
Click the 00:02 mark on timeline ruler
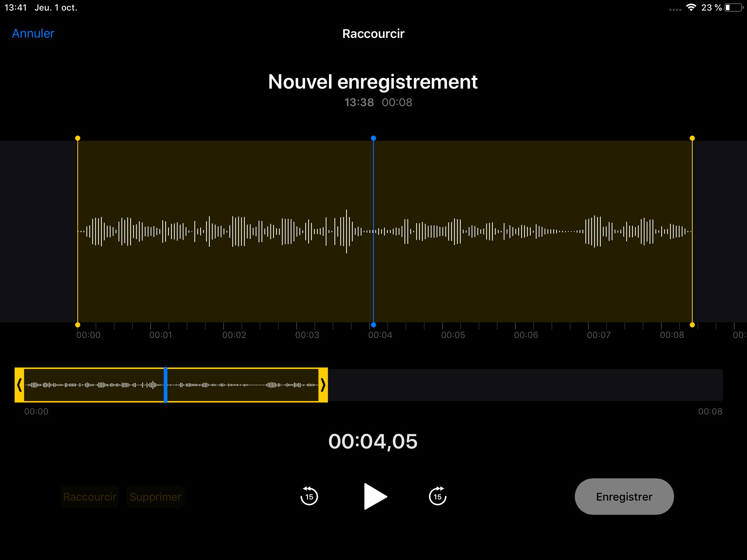point(234,335)
